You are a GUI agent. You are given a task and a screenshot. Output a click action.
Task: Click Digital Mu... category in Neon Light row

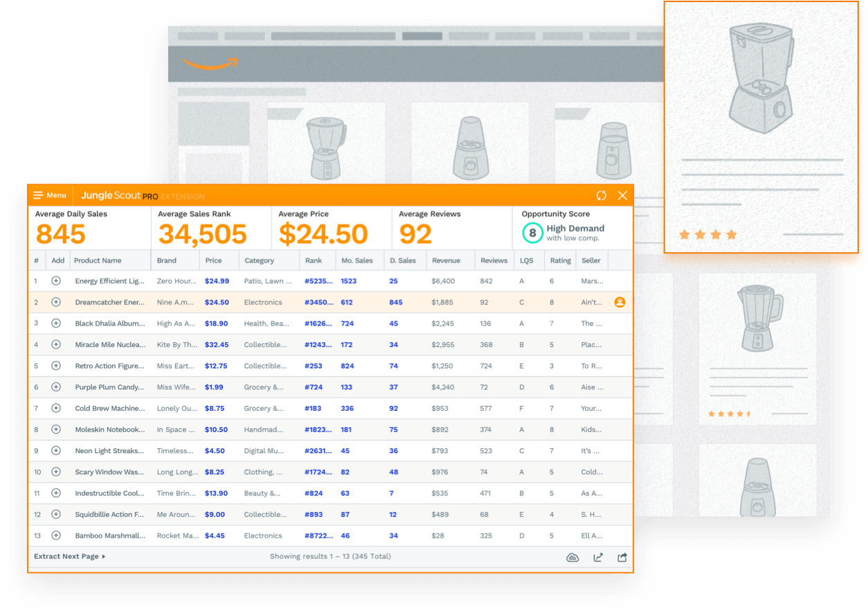264,451
